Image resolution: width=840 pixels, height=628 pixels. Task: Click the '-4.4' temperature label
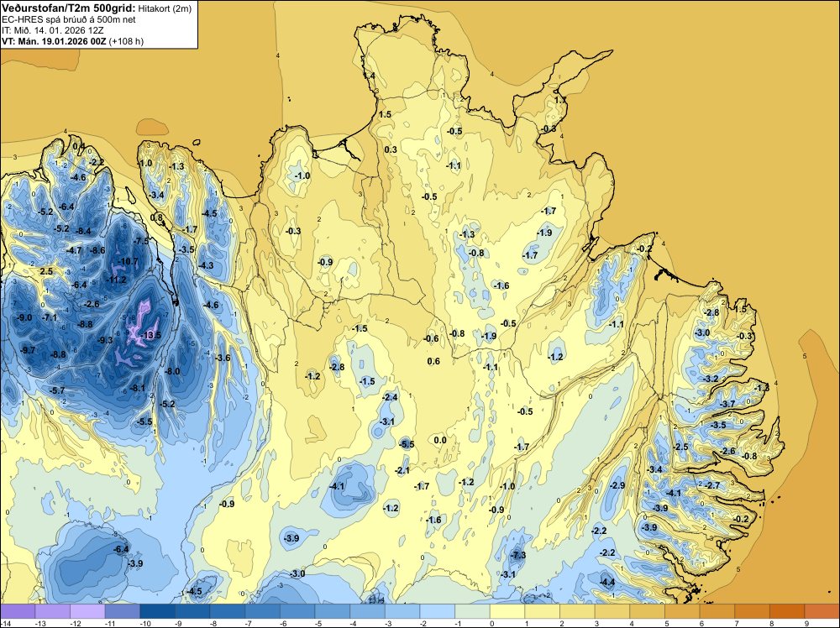[607, 583]
